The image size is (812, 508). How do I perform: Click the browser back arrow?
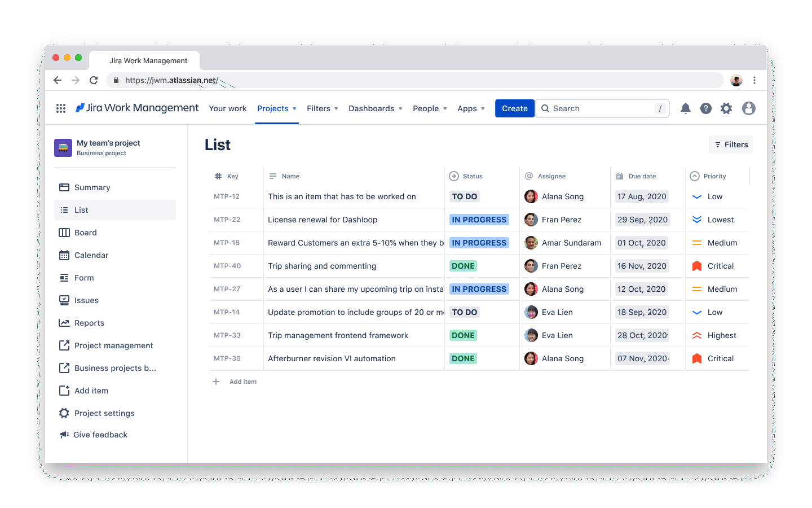tap(58, 80)
